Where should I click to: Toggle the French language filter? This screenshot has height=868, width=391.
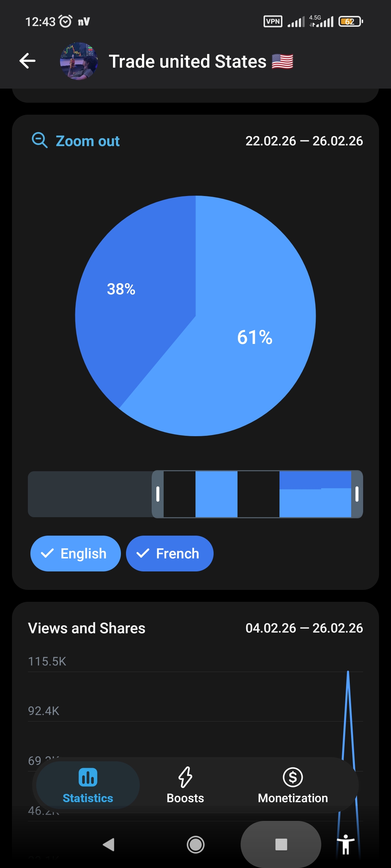pos(169,553)
